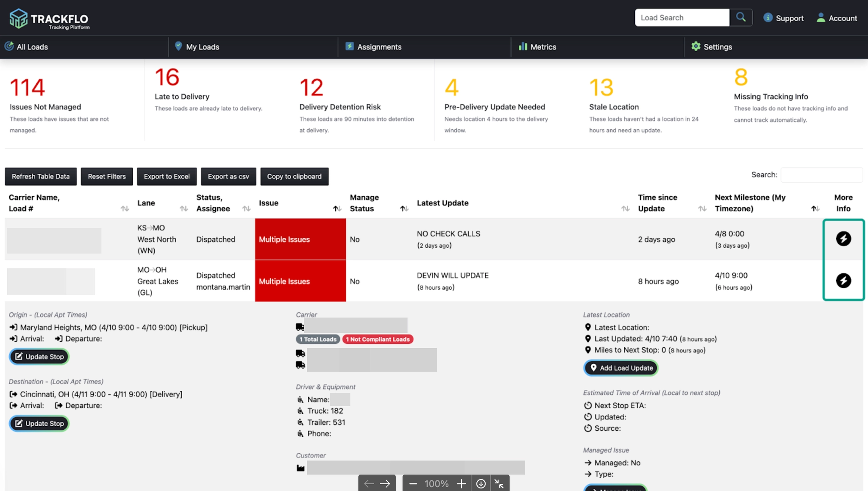Open the Account user icon
This screenshot has height=491, width=868.
[x=821, y=17]
